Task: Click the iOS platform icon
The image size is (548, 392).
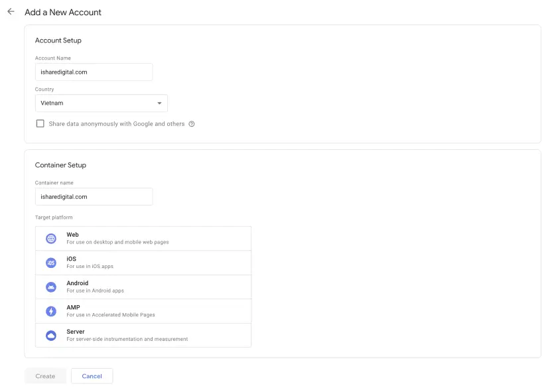Action: [51, 263]
